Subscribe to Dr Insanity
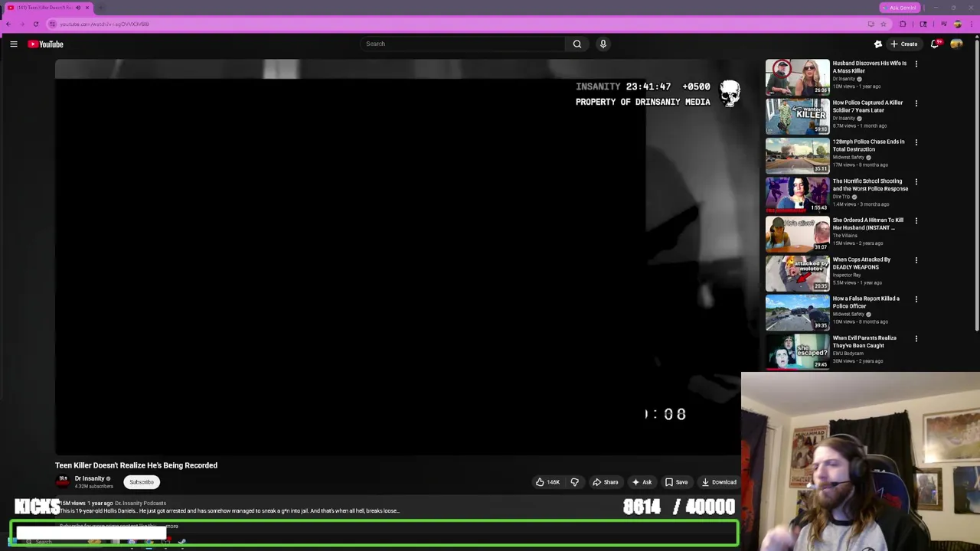 pyautogui.click(x=142, y=482)
